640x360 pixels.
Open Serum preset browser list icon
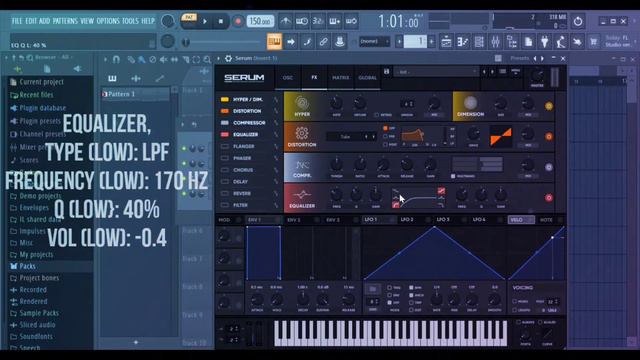pos(503,71)
